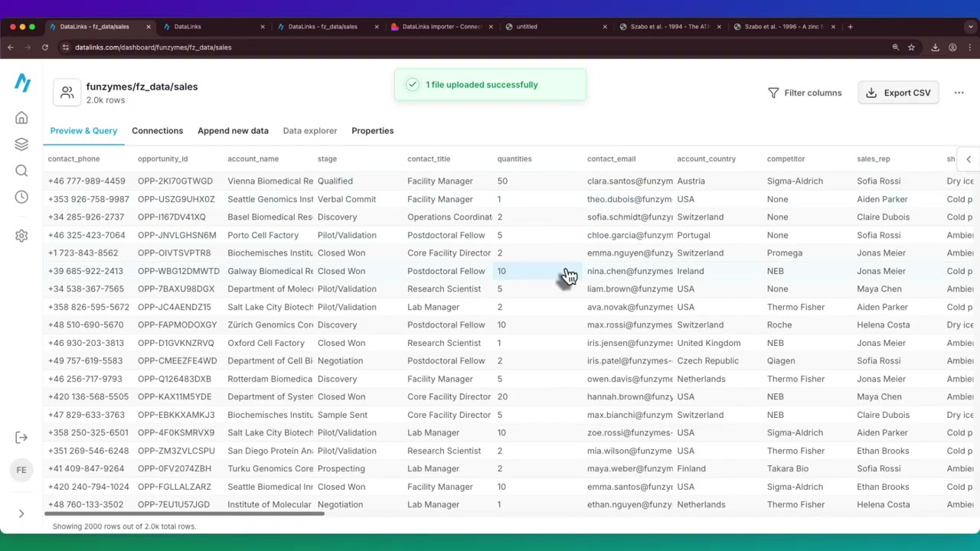Image resolution: width=980 pixels, height=551 pixels.
Task: Select cell Promega
Action: click(785, 253)
